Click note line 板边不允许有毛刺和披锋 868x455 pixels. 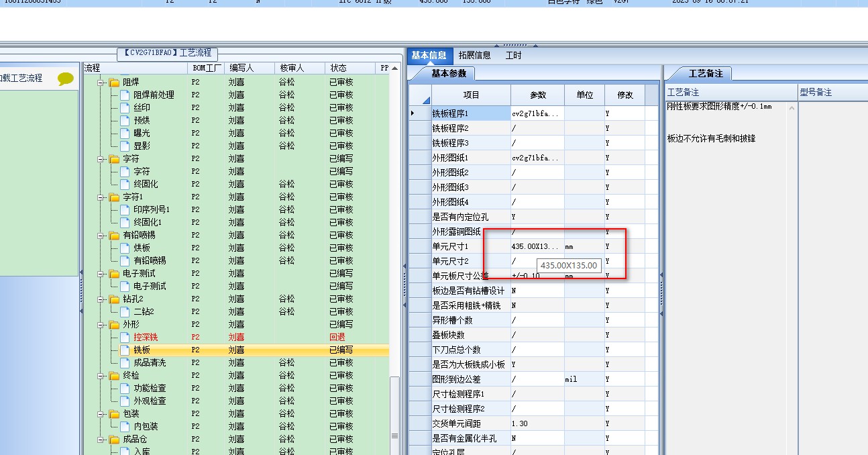(711, 139)
